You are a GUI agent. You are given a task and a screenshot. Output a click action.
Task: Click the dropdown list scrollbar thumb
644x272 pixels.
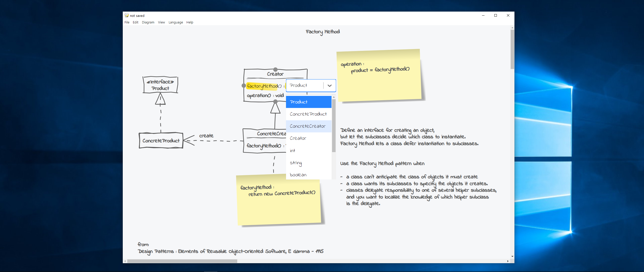(x=334, y=125)
